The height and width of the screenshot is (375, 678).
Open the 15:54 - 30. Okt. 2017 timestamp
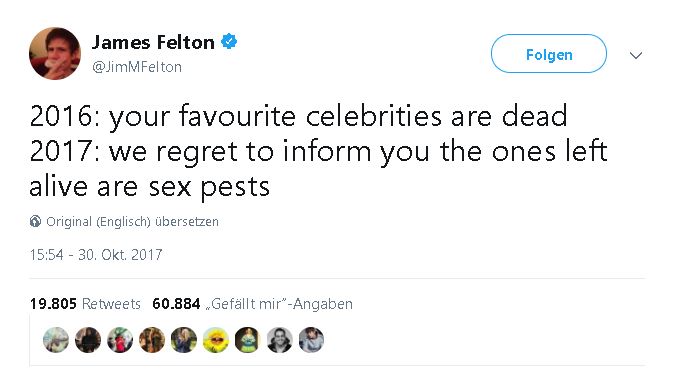click(x=96, y=254)
